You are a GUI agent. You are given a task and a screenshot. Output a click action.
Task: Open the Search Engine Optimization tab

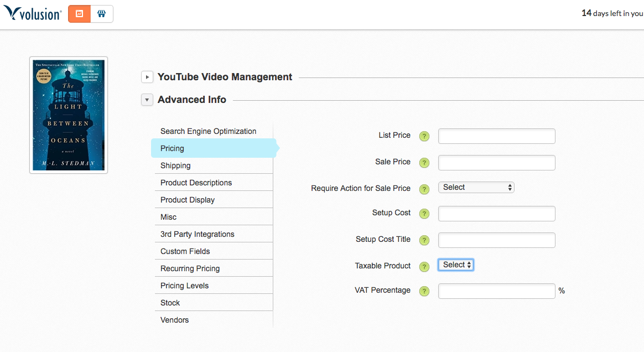click(208, 131)
